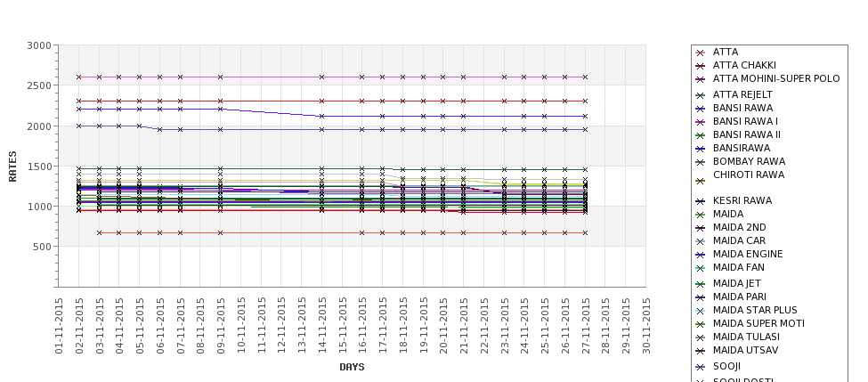The height and width of the screenshot is (382, 868).
Task: Click the DAYS x-axis title
Action: 352,367
